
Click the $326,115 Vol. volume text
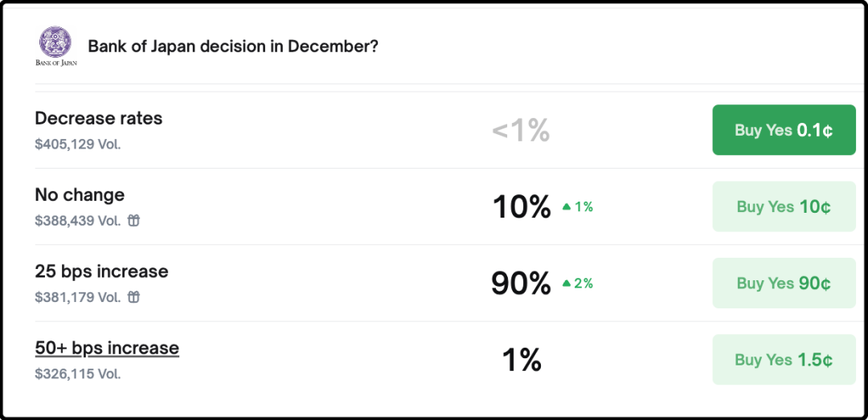tap(78, 373)
